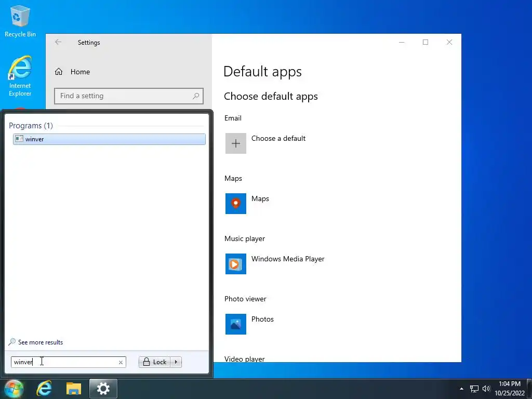
Task: Go to Settings Home
Action: [x=72, y=72]
